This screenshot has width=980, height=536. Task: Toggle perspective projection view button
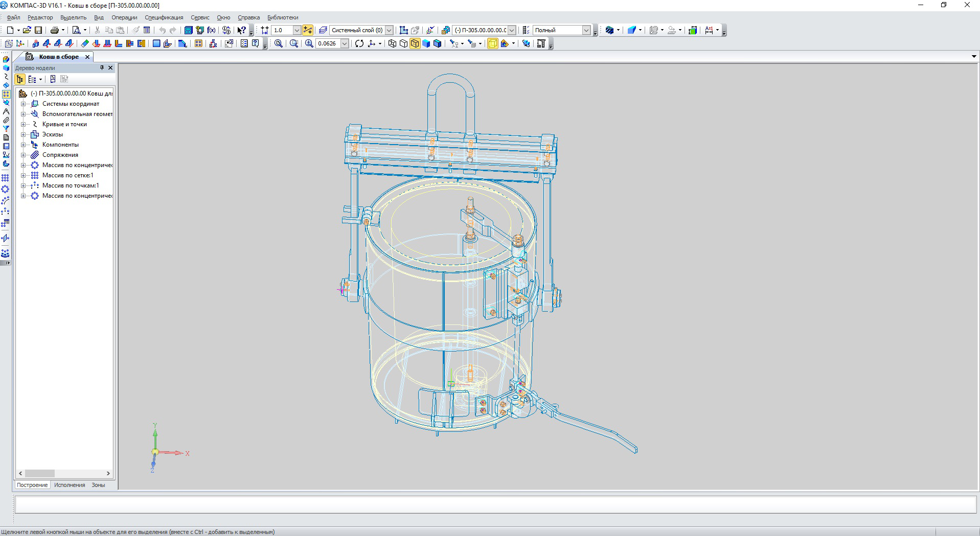coord(492,43)
